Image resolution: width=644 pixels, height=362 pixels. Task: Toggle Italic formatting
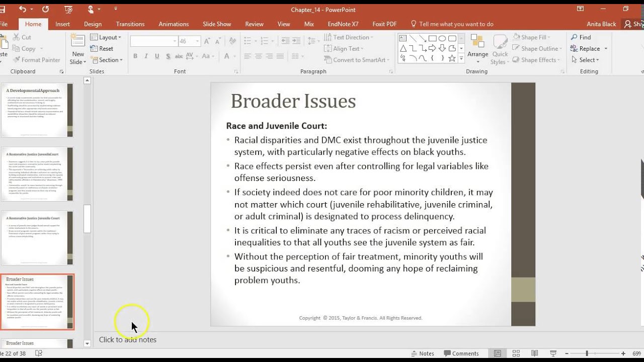(x=146, y=56)
